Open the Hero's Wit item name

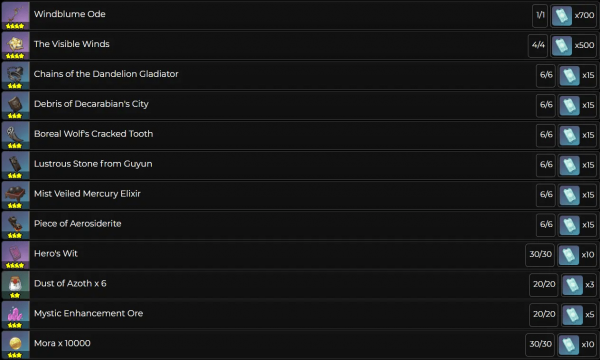pos(55,253)
